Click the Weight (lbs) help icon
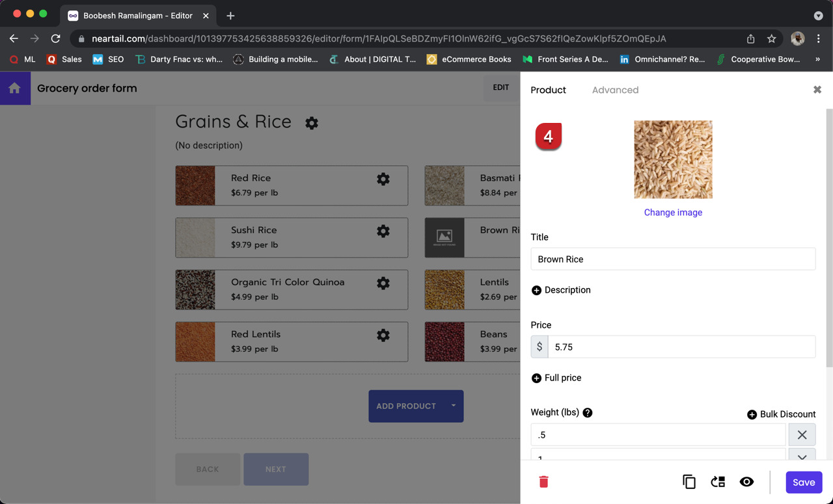833x504 pixels. click(587, 412)
